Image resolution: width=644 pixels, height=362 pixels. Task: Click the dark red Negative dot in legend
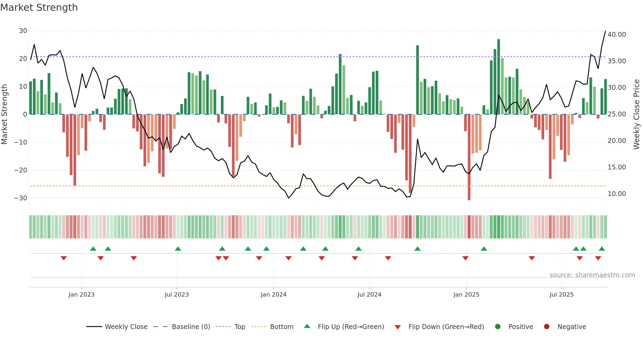click(547, 327)
